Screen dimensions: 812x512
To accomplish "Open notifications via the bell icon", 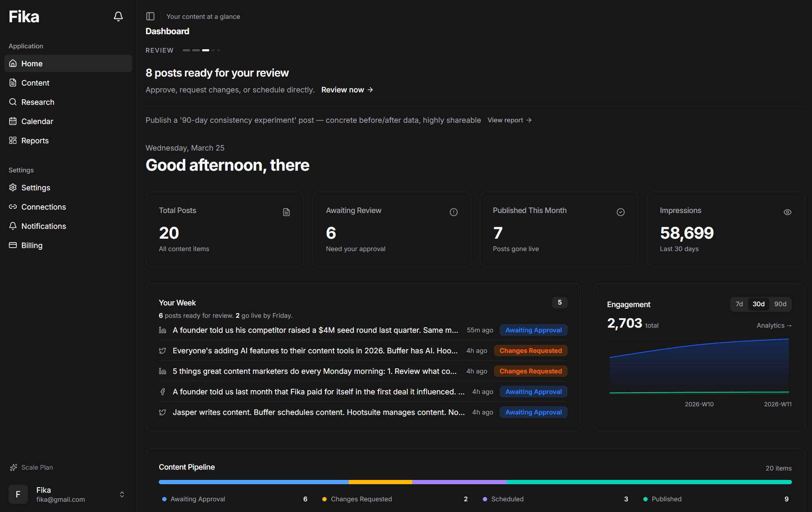I will [118, 16].
